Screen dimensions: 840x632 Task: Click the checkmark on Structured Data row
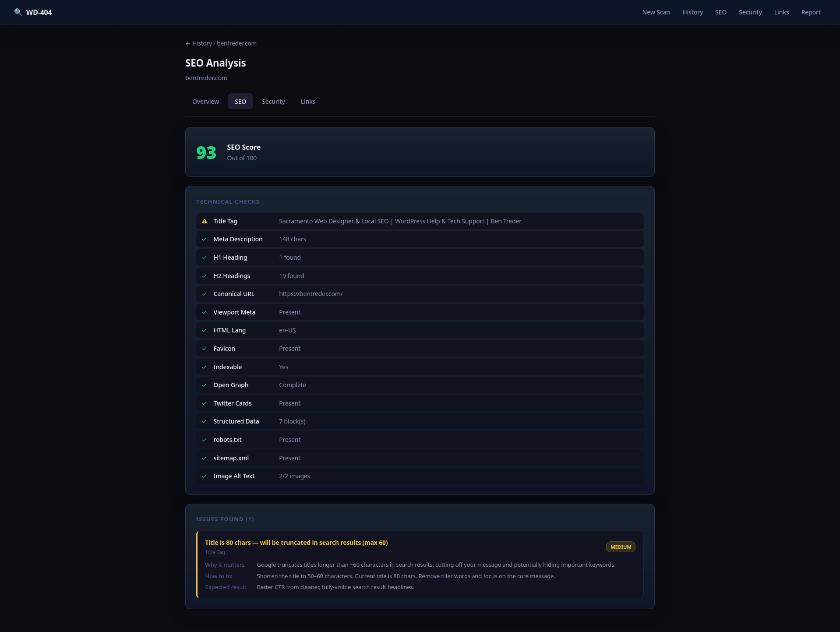[x=204, y=421]
